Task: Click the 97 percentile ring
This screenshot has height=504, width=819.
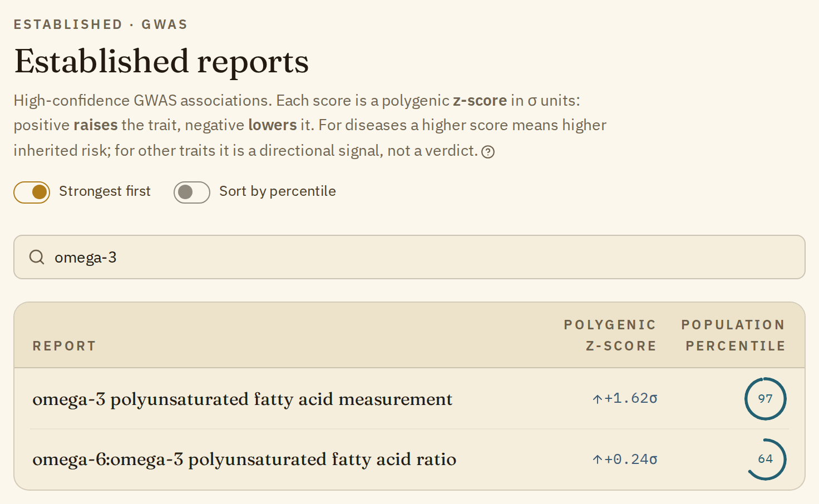Action: [766, 398]
